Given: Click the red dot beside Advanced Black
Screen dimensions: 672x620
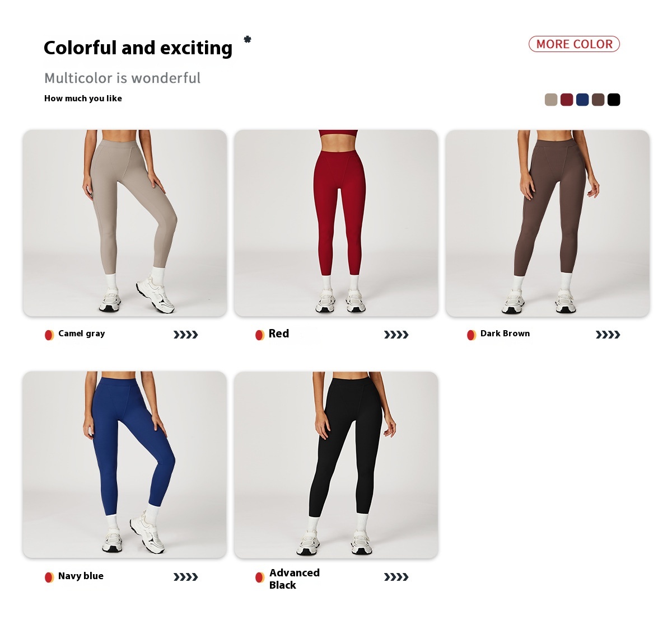Looking at the screenshot, I should [260, 577].
